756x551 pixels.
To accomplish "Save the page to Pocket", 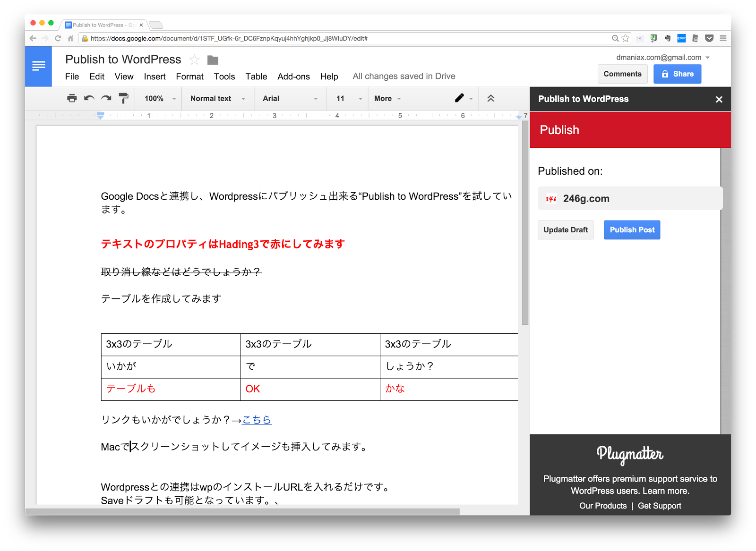I will (x=709, y=38).
